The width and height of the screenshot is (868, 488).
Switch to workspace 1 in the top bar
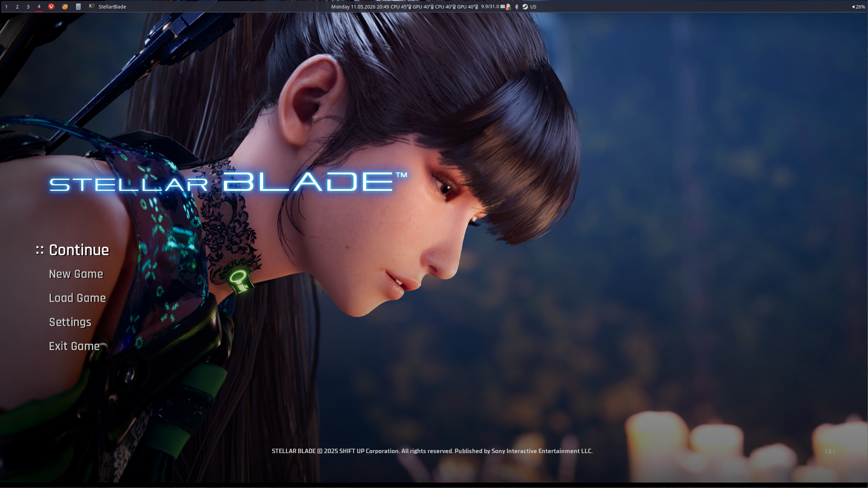click(6, 7)
